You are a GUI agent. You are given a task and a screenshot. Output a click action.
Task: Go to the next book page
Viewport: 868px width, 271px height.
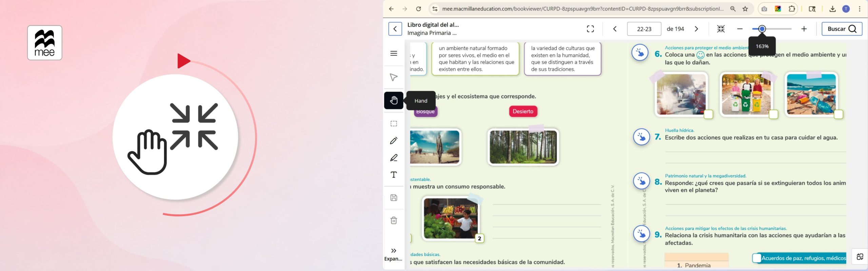point(696,29)
